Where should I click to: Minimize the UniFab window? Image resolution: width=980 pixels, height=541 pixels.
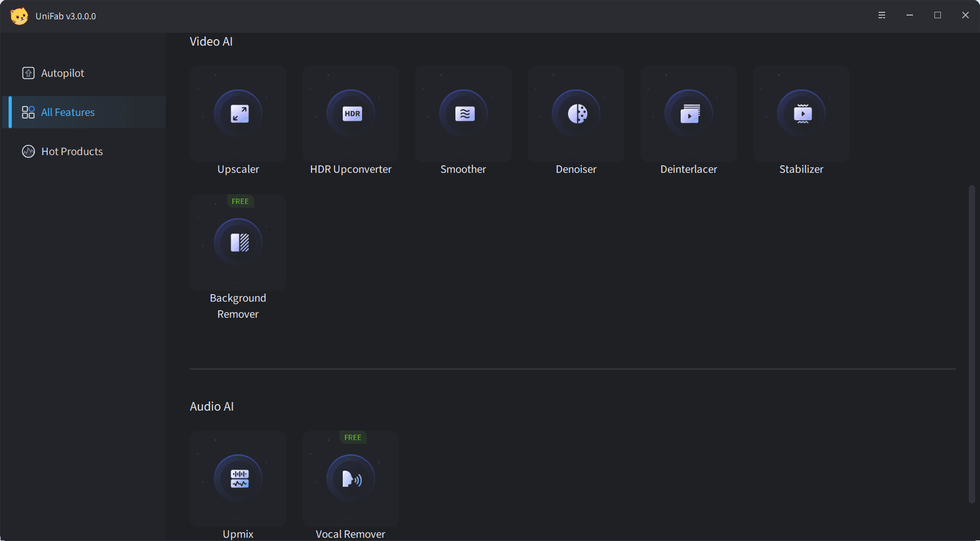(910, 16)
